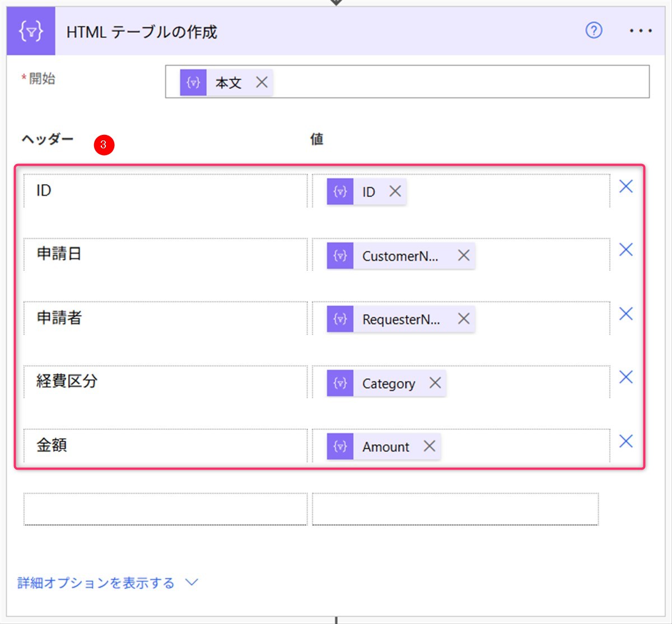This screenshot has width=672, height=624.
Task: Click the empty value input field
Action: [455, 509]
